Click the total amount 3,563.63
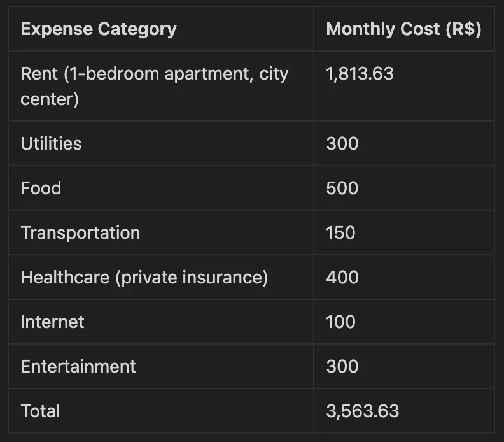Screen dimensions: 504x442 click(x=363, y=411)
